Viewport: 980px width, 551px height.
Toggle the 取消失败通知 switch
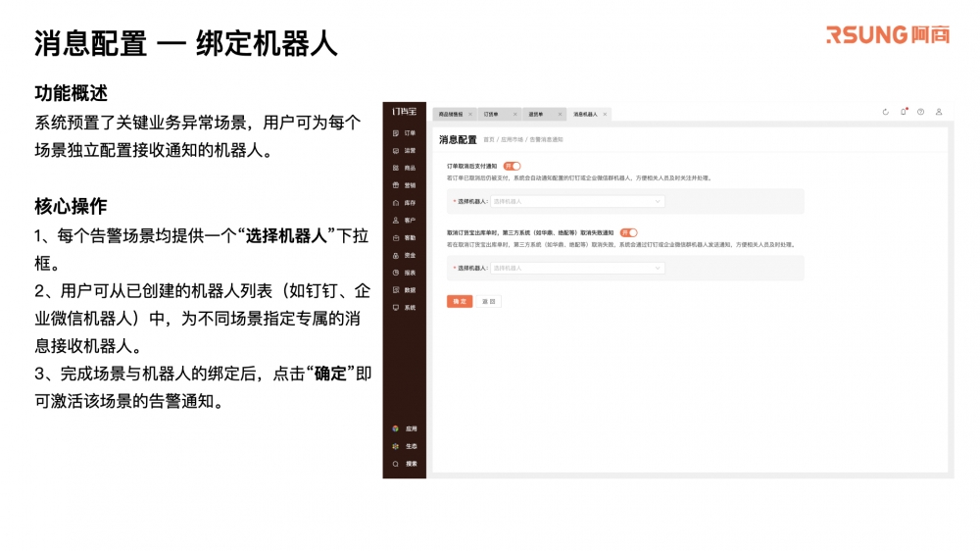[629, 232]
